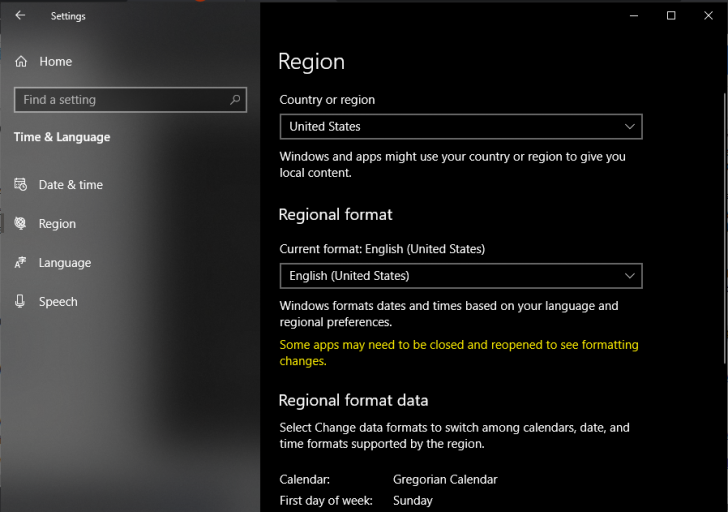Open the Home icon in sidebar
Image resolution: width=728 pixels, height=512 pixels.
(x=21, y=61)
